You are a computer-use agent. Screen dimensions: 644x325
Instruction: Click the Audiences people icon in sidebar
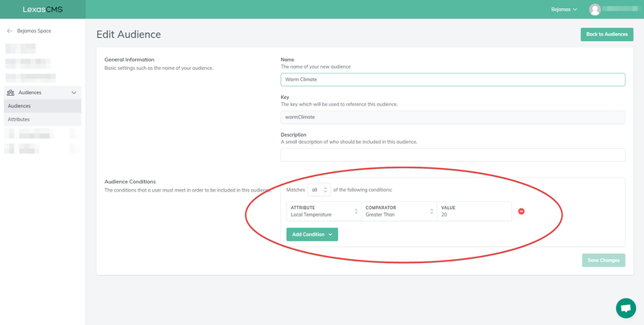pyautogui.click(x=10, y=93)
